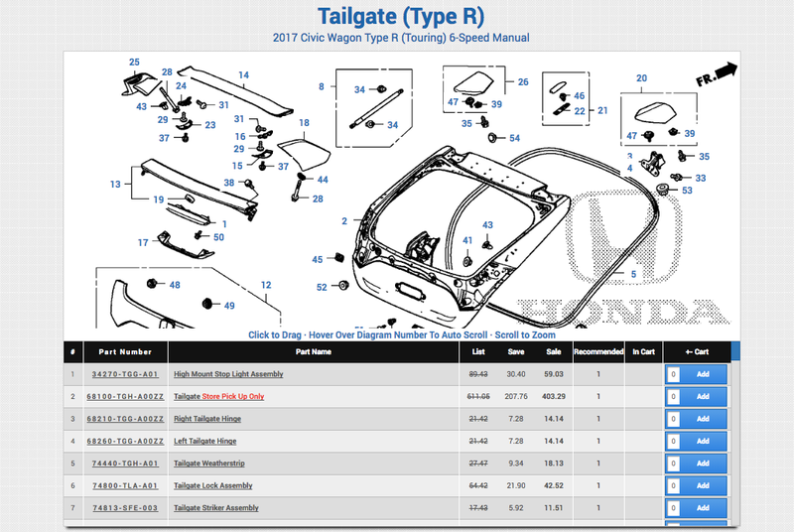Click diagram number 26 label

(523, 81)
